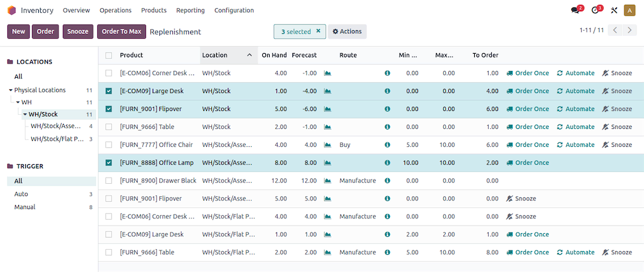Image resolution: width=644 pixels, height=272 pixels.
Task: Click the forecast graph icon for Drawer Black
Action: [328, 181]
